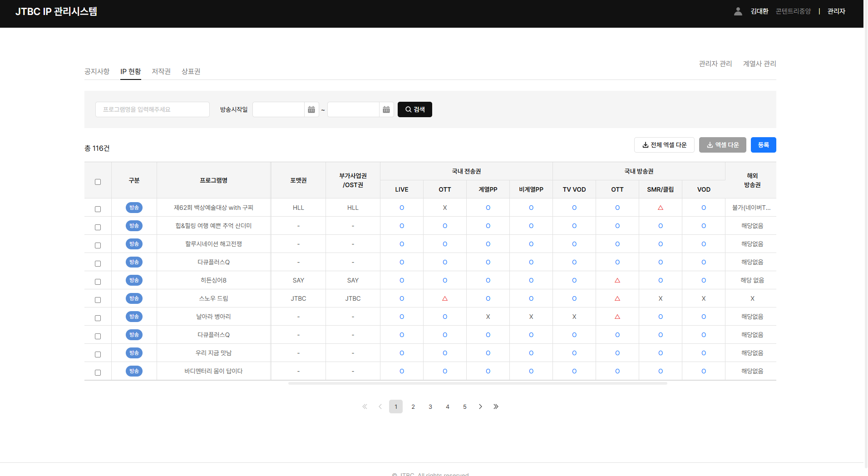Jump to the last page with the double-right arrow

click(x=496, y=407)
